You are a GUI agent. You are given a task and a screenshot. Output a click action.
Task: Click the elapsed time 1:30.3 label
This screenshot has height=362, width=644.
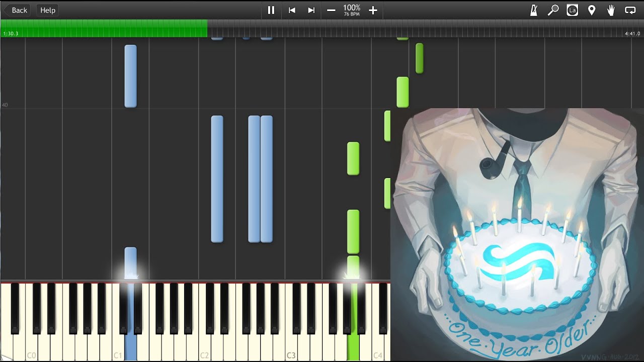11,34
